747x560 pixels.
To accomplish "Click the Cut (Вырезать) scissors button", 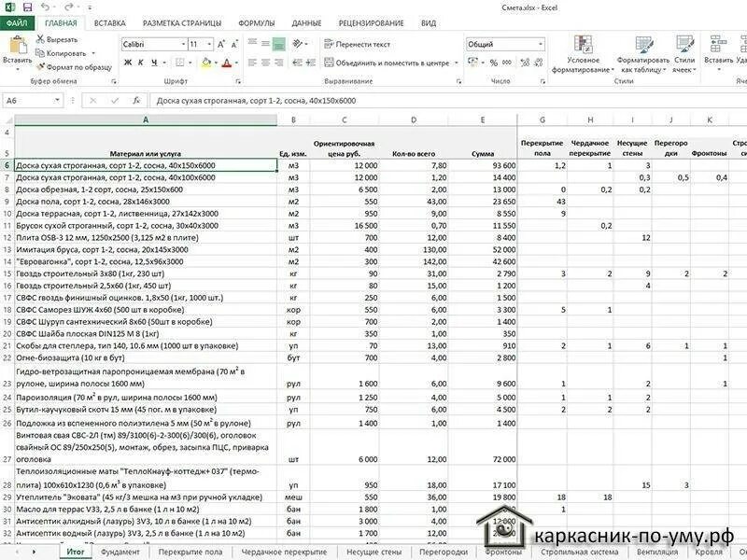I will 57,39.
